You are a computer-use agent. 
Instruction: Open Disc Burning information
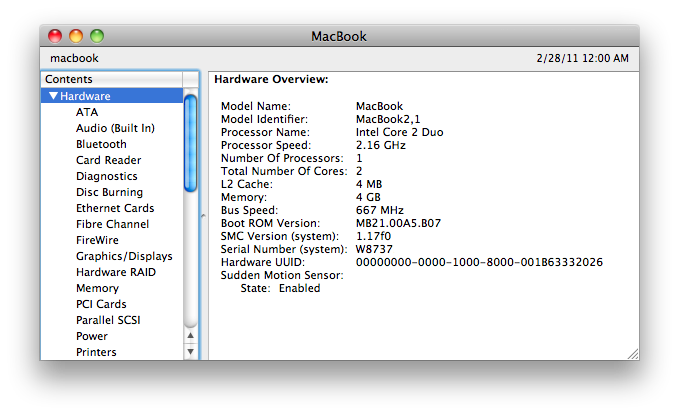point(110,192)
